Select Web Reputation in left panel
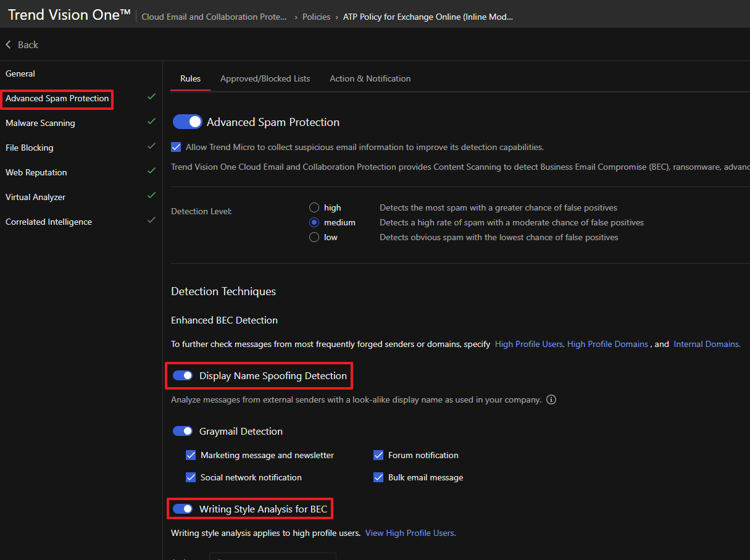 tap(36, 172)
